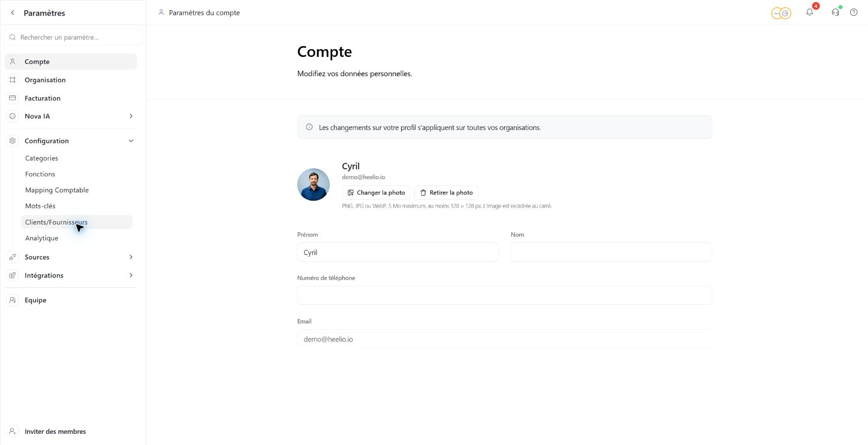The image size is (868, 445).
Task: Open the notifications bell
Action: click(810, 12)
